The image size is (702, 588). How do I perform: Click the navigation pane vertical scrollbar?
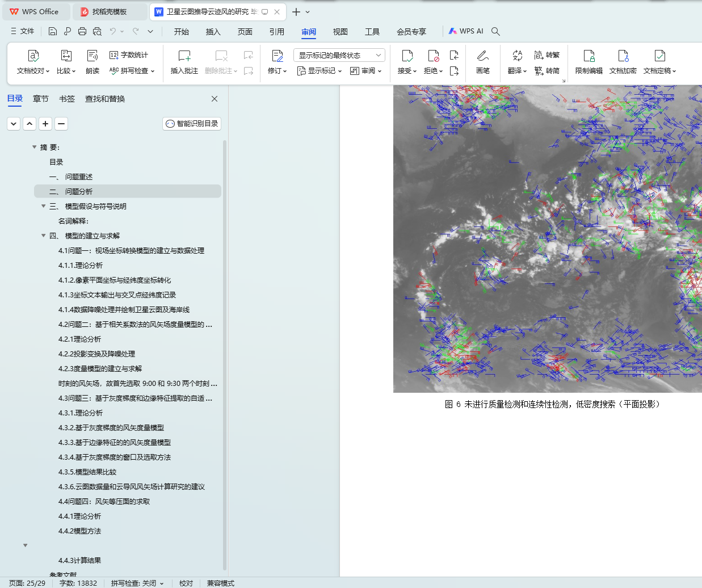coord(225,352)
